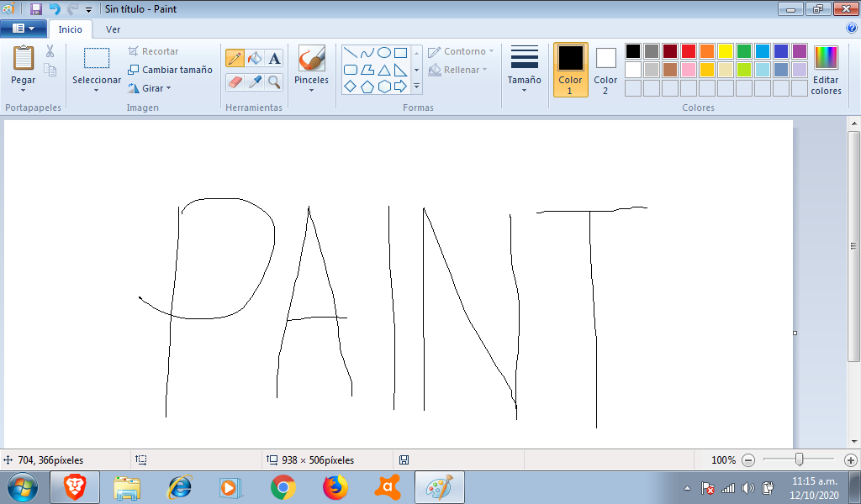Choose the Rounded rectangle shape
Viewport: 861px width, 504px height.
[x=351, y=70]
